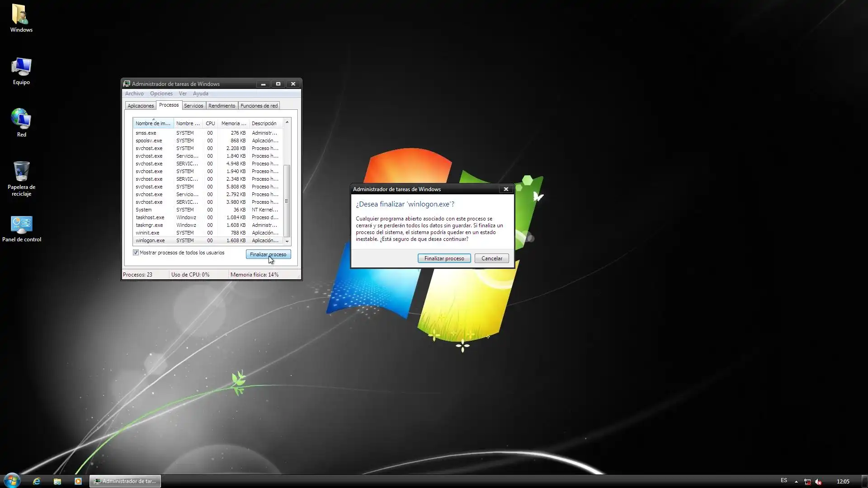
Task: Select the taskmgr.exe process row
Action: coord(149,225)
